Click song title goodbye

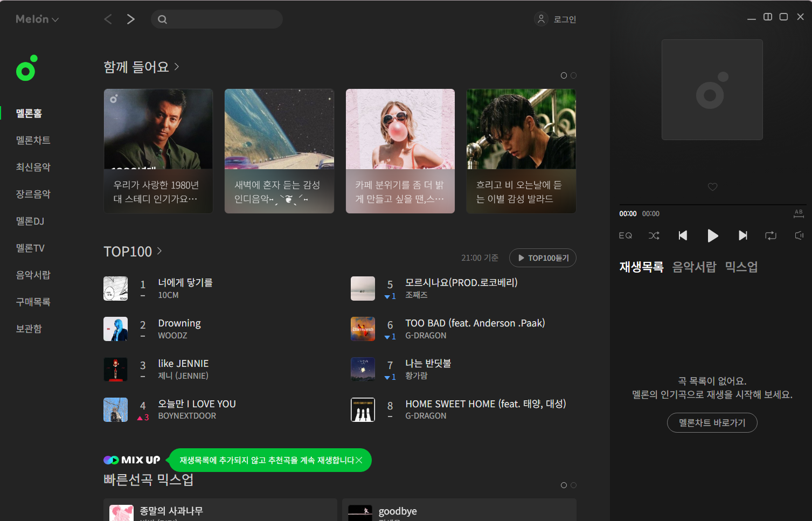[398, 511]
